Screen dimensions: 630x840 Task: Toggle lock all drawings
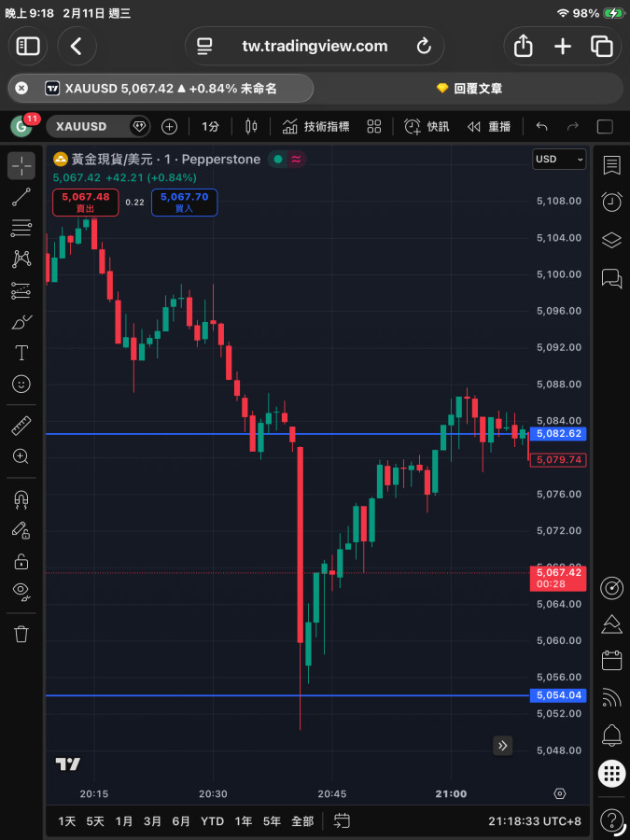pyautogui.click(x=21, y=562)
